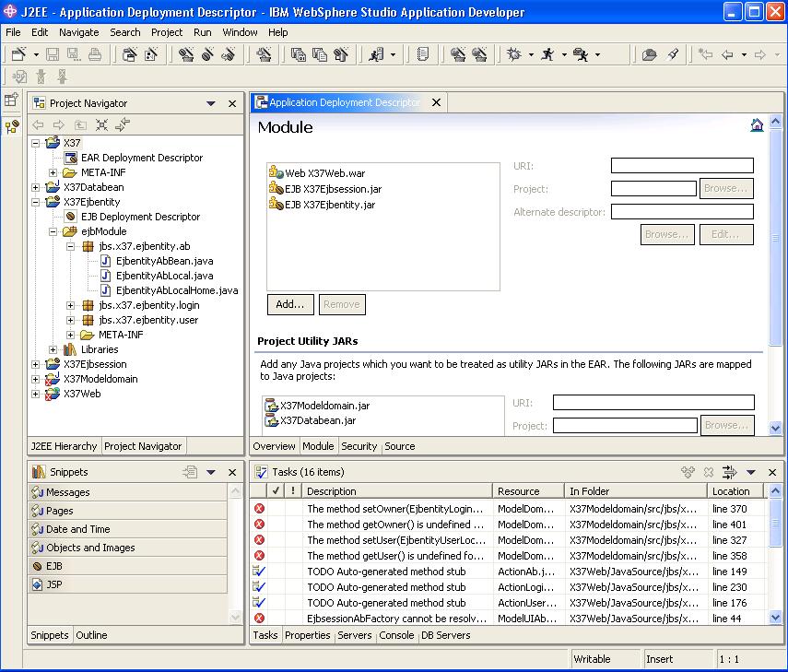The width and height of the screenshot is (788, 672).
Task: Expand the jbs.x37.ejbentity.login package
Action: (x=71, y=306)
